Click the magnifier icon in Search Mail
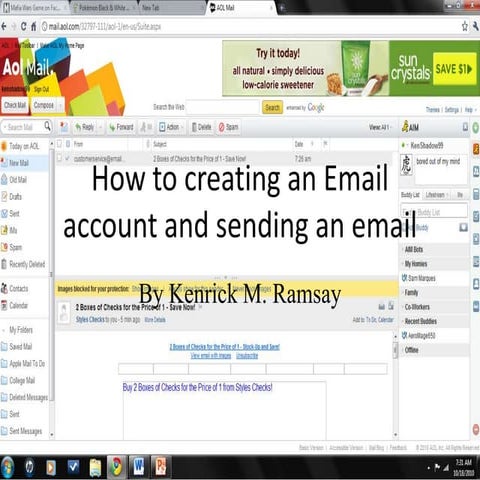480x480 pixels. [47, 126]
